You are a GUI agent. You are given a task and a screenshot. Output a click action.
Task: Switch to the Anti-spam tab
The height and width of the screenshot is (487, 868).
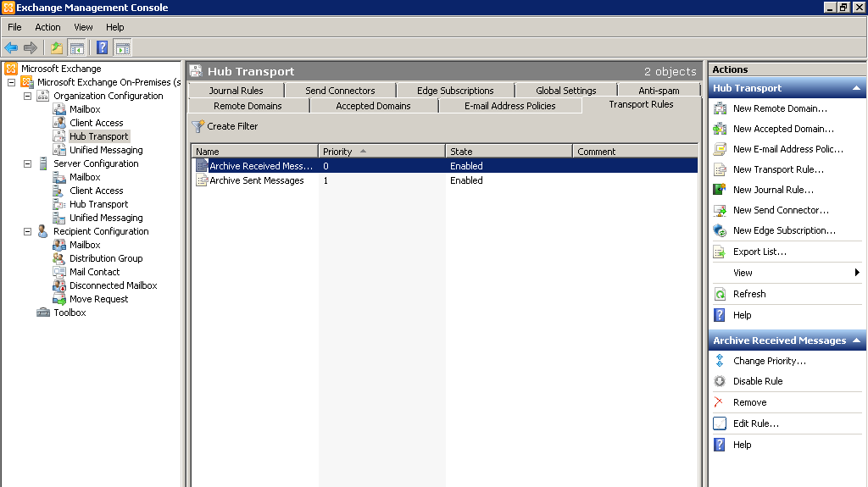point(659,91)
